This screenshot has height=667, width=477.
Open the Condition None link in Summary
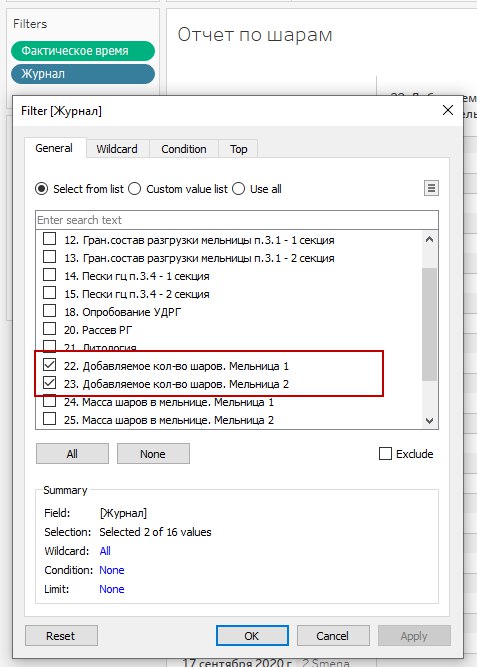click(x=111, y=570)
